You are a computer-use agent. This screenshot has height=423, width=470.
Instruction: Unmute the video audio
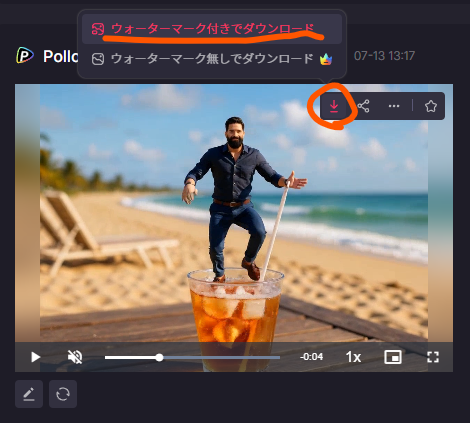[75, 357]
